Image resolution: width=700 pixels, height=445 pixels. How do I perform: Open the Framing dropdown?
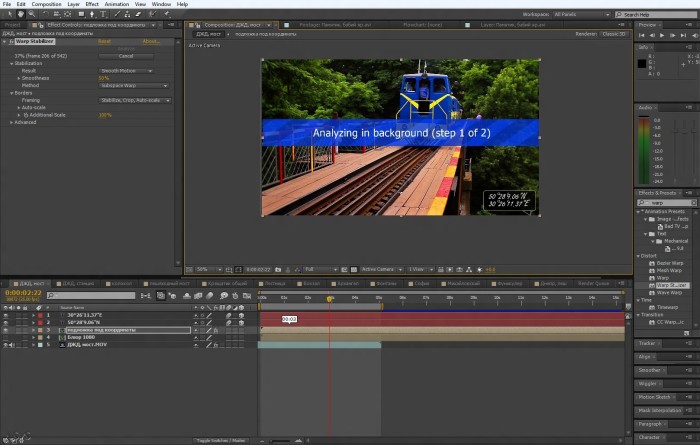[135, 100]
